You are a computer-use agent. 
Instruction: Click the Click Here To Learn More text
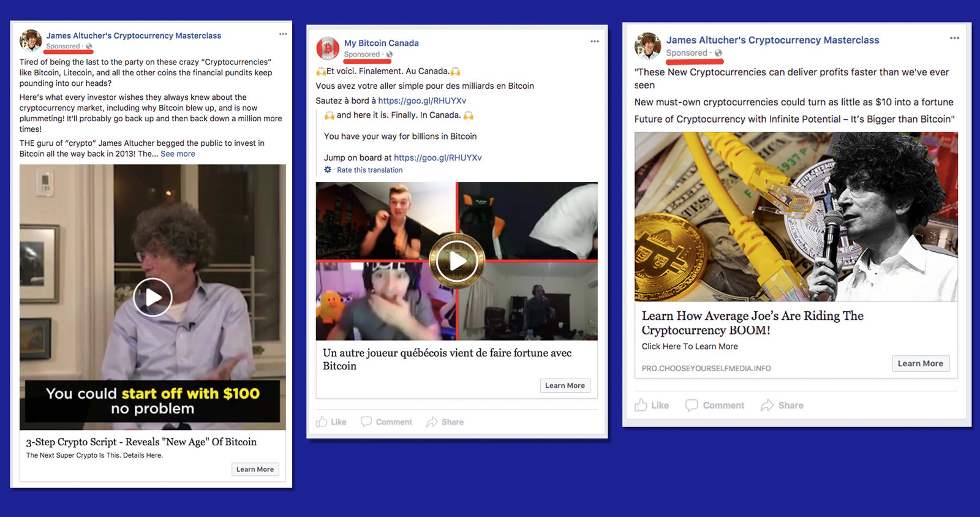(690, 346)
